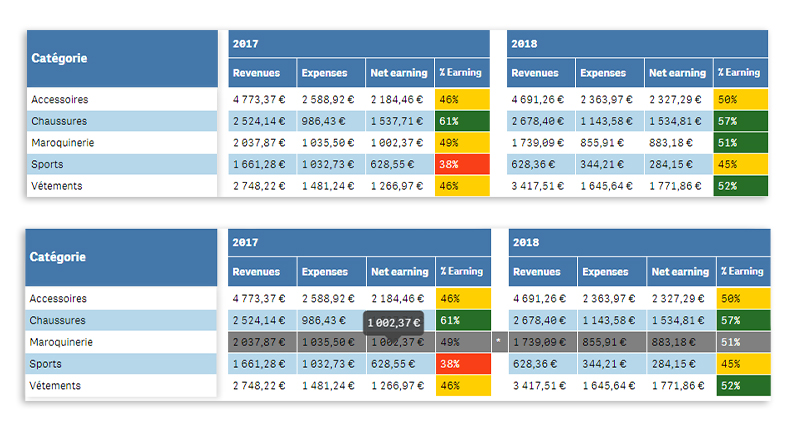This screenshot has height=437, width=800.
Task: Select Accessoires row label in lower table
Action: [x=121, y=299]
